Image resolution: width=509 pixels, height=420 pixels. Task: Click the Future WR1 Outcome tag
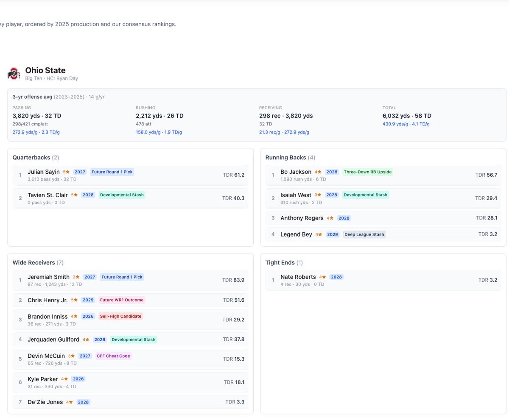(122, 300)
